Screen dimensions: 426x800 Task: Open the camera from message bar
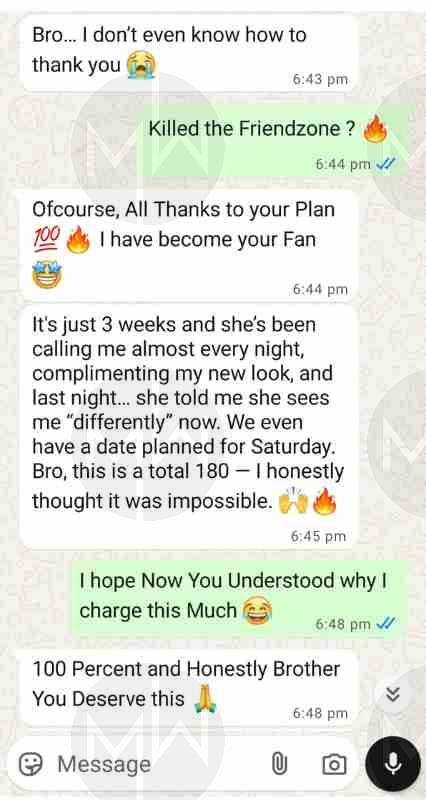[x=334, y=764]
